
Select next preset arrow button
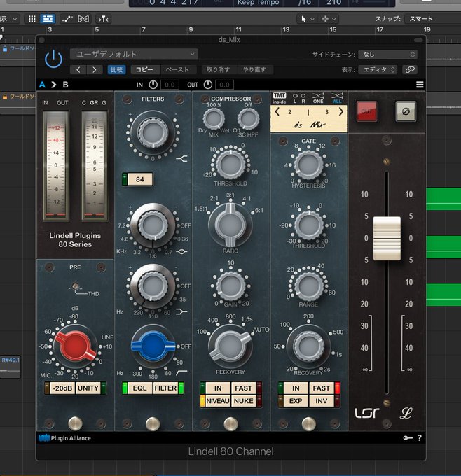tap(94, 70)
